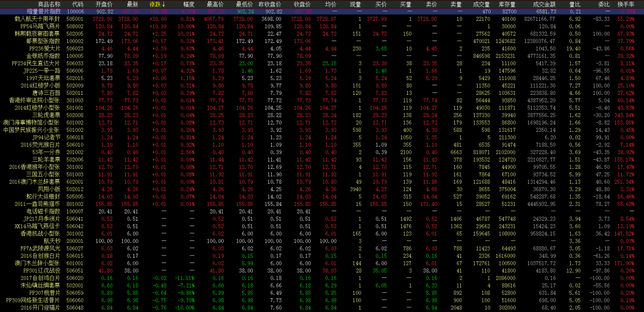
Task: Select the 2016开门迎福片 row
Action: coord(322,307)
